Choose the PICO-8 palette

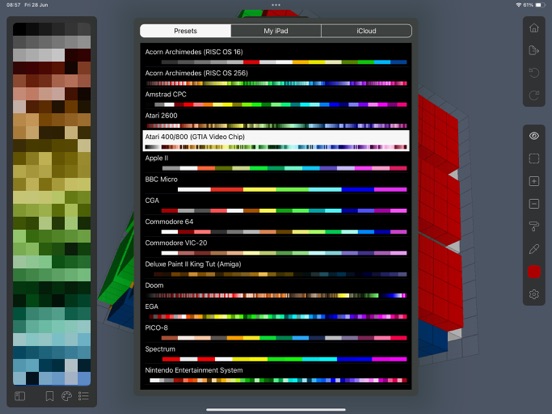click(276, 332)
